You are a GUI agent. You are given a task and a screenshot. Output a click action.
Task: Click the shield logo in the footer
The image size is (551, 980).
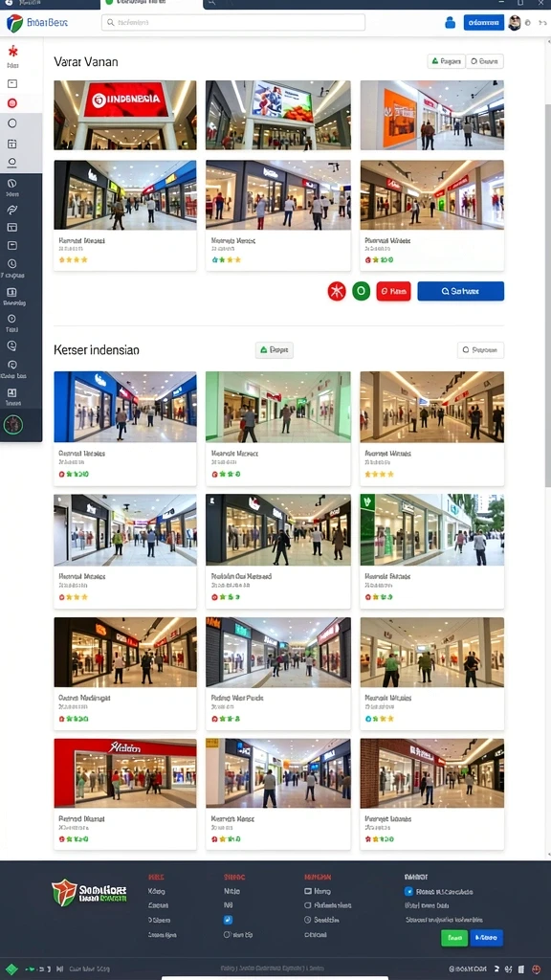pos(64,893)
